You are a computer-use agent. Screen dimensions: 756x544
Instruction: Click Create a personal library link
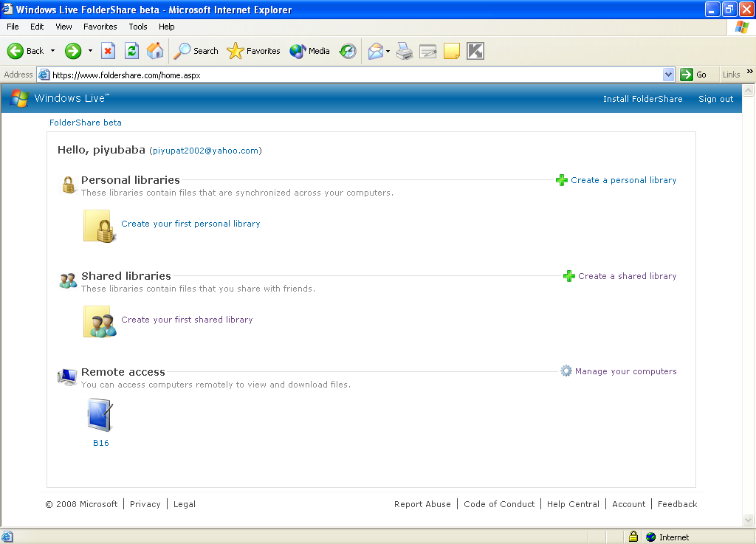(623, 180)
